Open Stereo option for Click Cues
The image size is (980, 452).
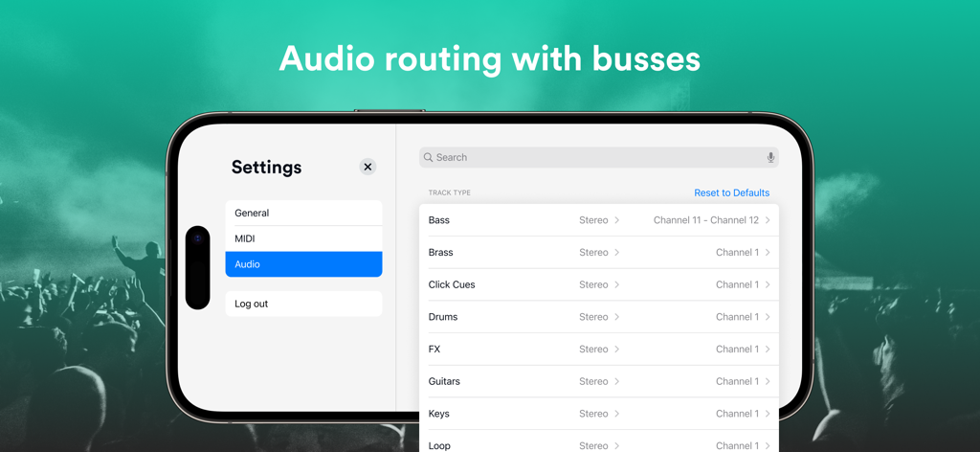(599, 284)
